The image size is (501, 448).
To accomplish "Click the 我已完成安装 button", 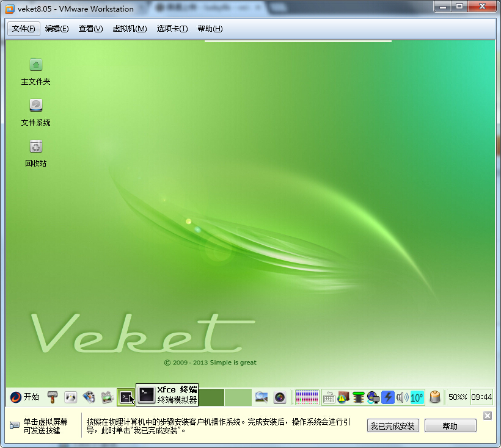I will pyautogui.click(x=393, y=425).
